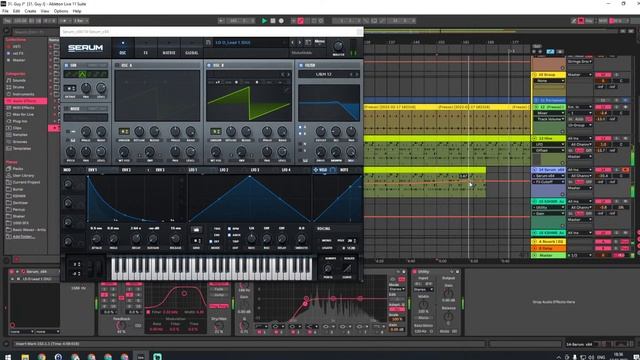Select the 14 Serum x64 track header
This screenshot has height=360, width=640.
[x=549, y=169]
